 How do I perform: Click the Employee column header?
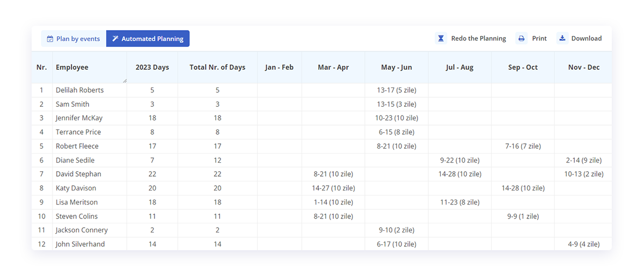click(90, 68)
